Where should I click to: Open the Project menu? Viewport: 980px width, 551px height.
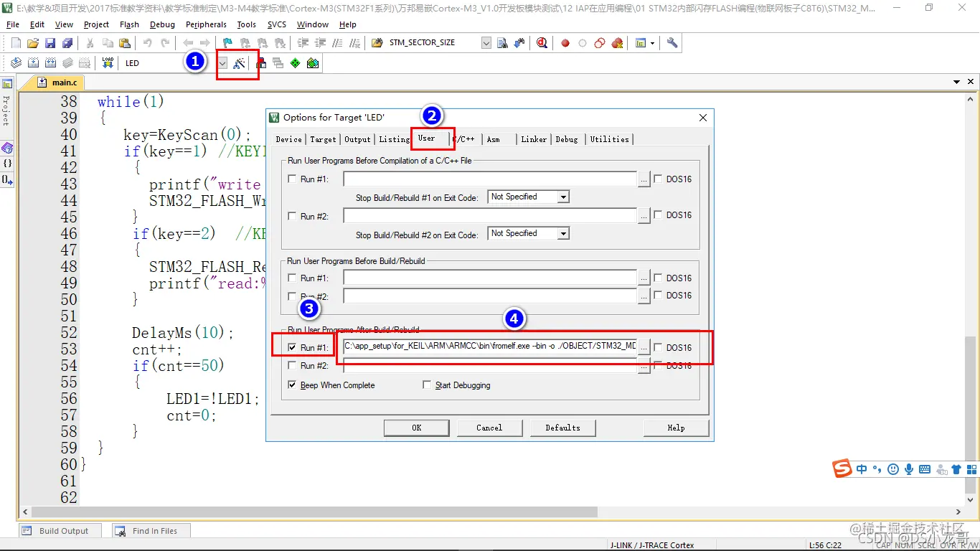tap(96, 24)
